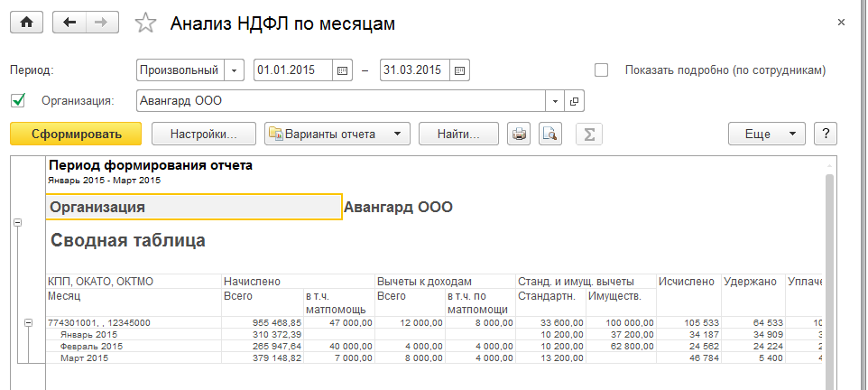The width and height of the screenshot is (868, 390).
Task: Select the matpomosch cell 47 000,00
Action: [339, 322]
